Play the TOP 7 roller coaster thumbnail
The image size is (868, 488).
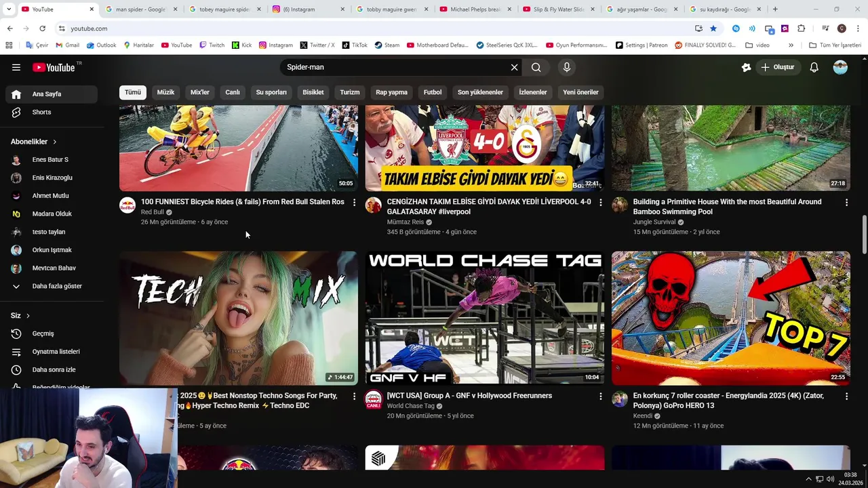pos(731,318)
